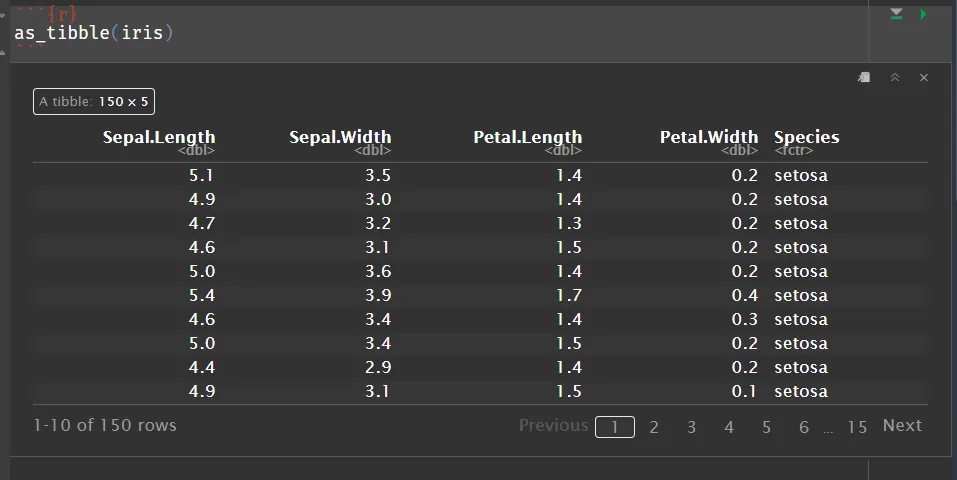Viewport: 957px width, 480px height.
Task: Click the Sepal.Length column header
Action: tap(159, 138)
